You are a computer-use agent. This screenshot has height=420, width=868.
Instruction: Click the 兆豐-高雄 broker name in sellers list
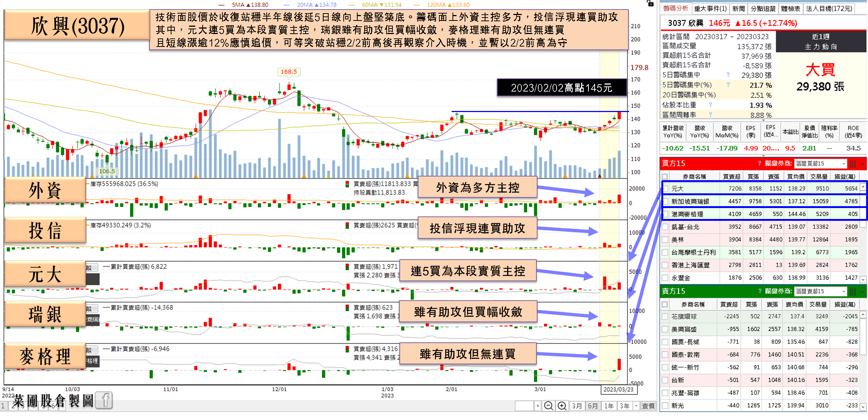coord(685,393)
